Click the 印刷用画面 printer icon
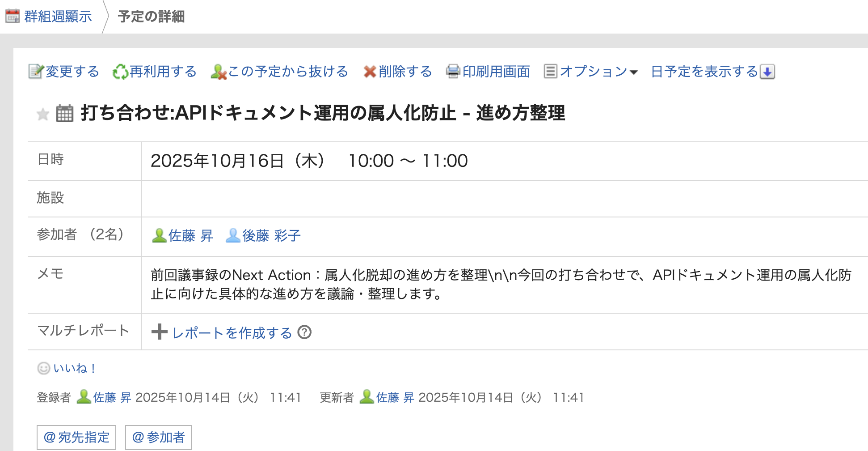868x451 pixels. point(453,72)
